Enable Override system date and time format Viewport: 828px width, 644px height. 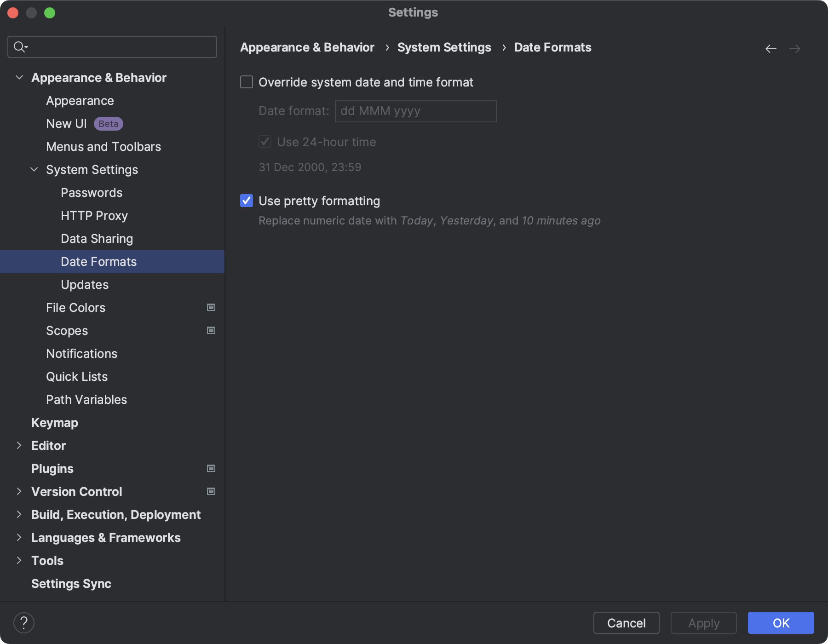[247, 82]
